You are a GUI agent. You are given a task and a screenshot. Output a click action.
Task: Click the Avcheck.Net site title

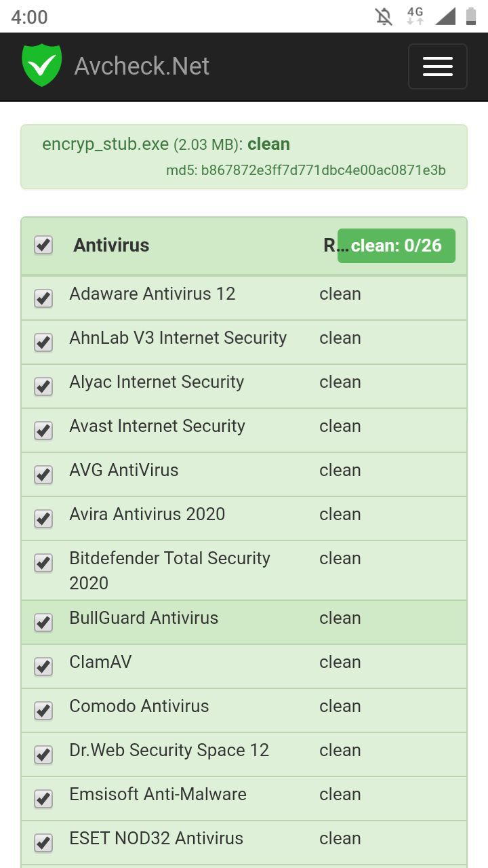coord(142,66)
